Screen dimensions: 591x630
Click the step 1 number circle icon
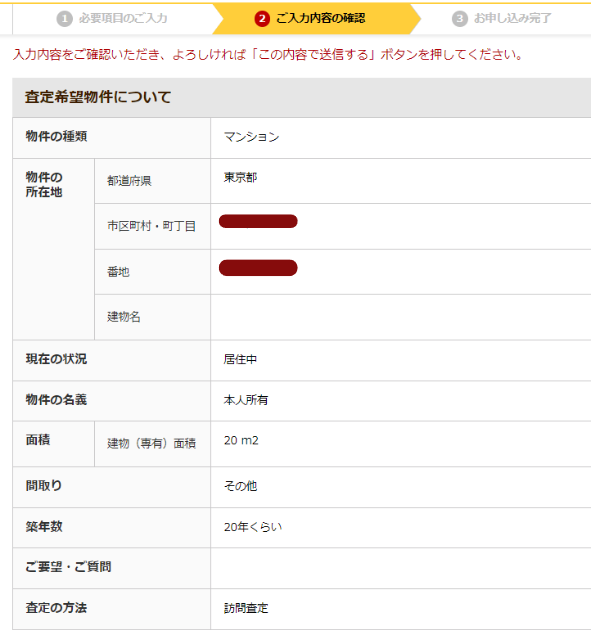coord(64,18)
